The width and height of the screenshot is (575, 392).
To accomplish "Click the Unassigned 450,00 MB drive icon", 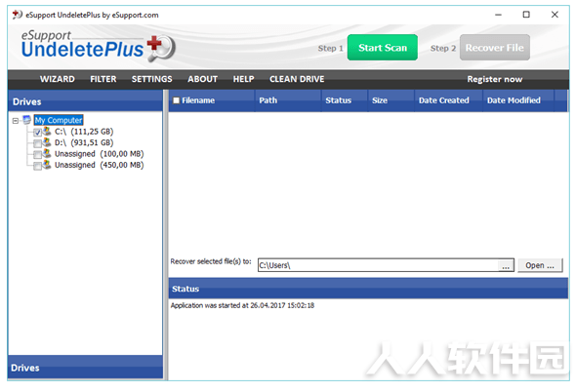I will 47,165.
